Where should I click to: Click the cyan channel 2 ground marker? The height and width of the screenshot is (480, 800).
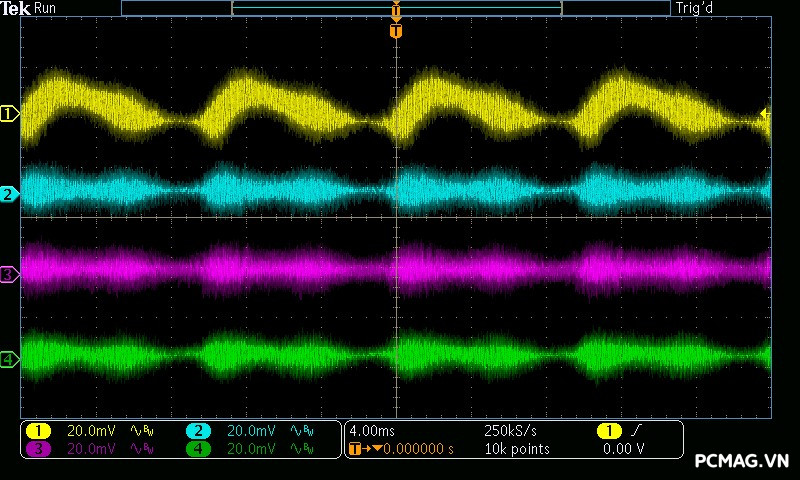(x=10, y=194)
